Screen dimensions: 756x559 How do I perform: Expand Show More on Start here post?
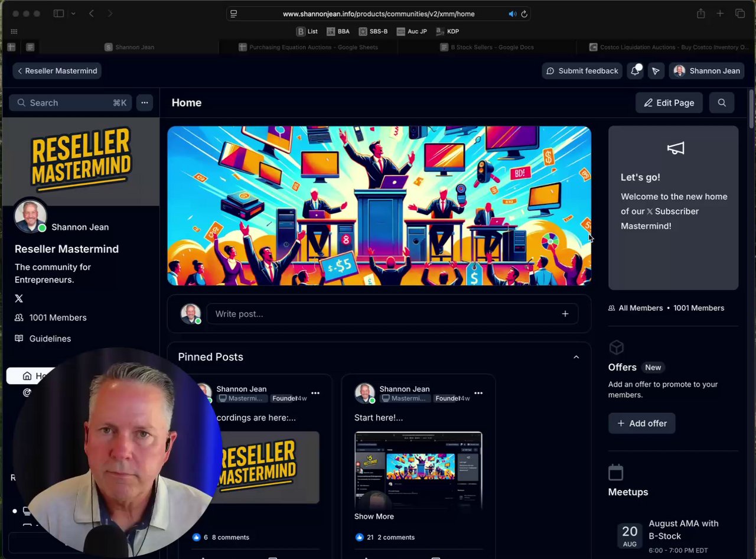coord(374,516)
